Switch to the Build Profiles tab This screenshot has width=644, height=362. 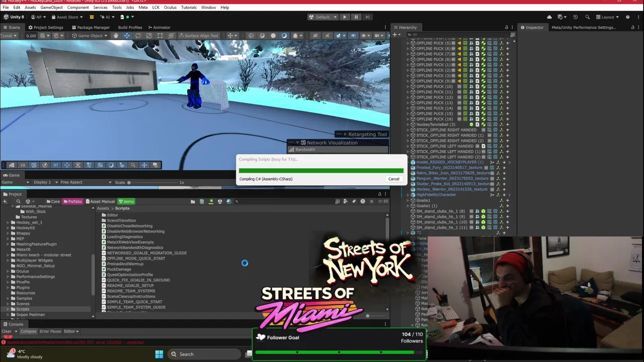coord(130,28)
